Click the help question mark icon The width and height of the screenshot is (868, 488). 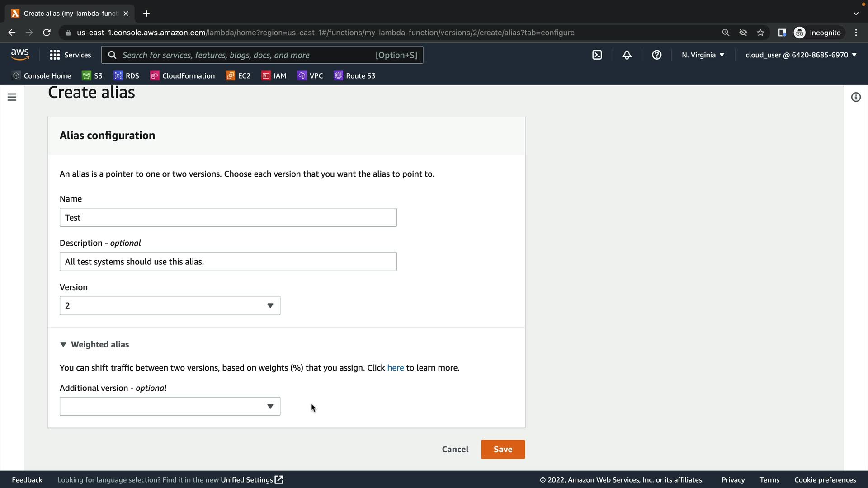point(656,55)
